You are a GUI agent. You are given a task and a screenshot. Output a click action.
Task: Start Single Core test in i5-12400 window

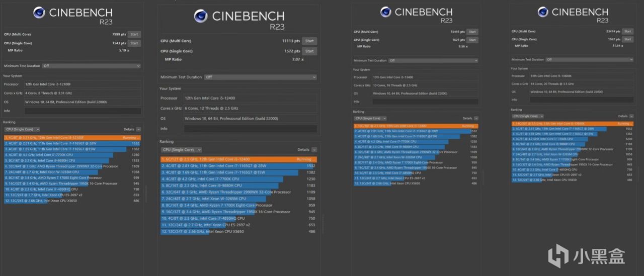pos(309,51)
